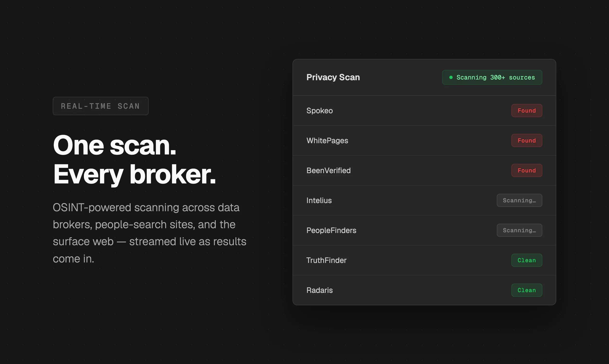Click the Intelius row name
Viewport: 609px width, 364px height.
coord(319,200)
